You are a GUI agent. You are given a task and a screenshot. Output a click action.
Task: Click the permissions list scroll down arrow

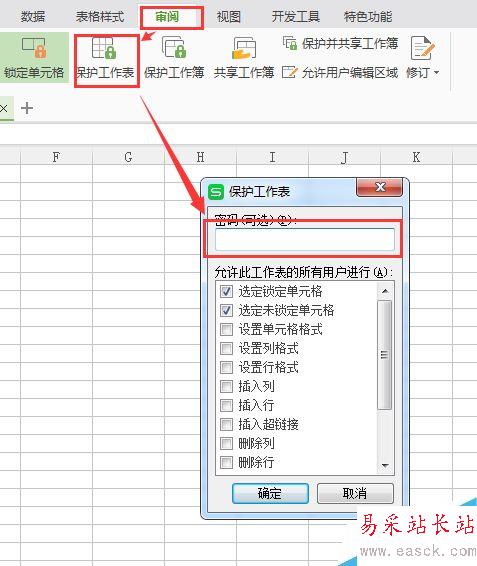[385, 466]
